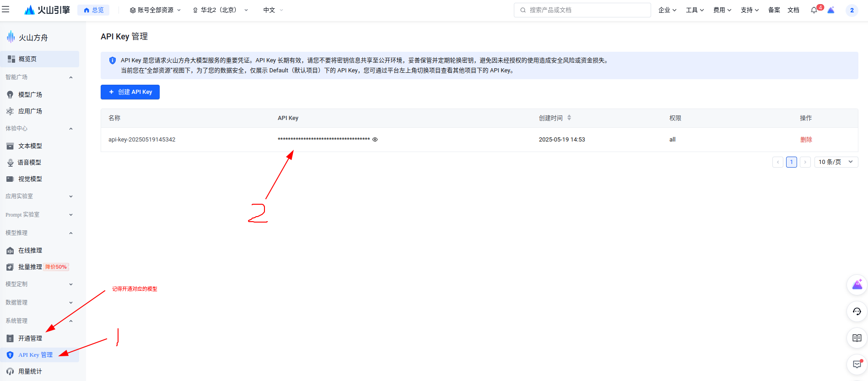868x381 pixels.
Task: Click the 创建 API Key button
Action: tap(130, 92)
